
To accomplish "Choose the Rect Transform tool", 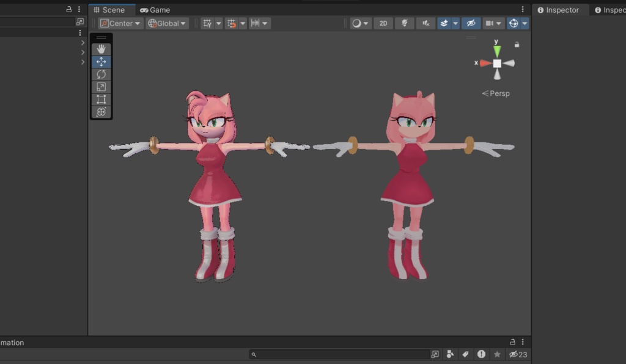I will coord(100,99).
